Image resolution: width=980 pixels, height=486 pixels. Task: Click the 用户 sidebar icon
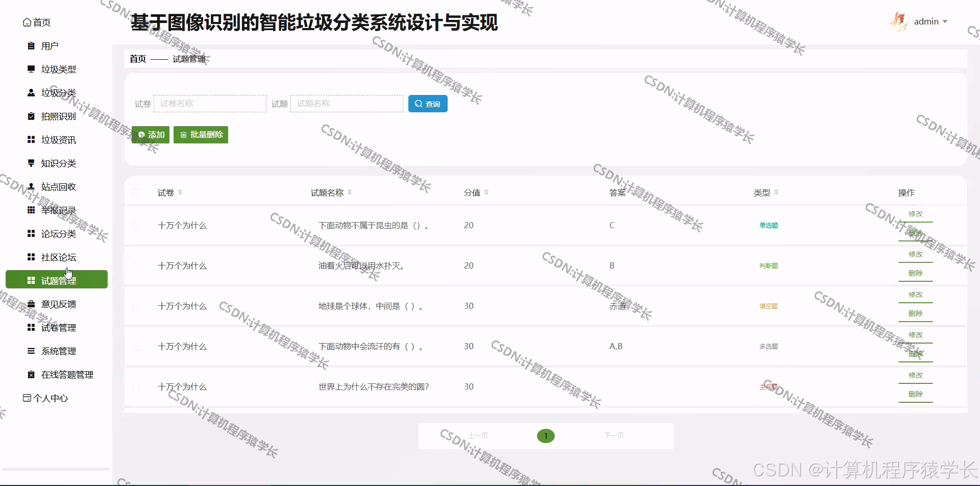pyautogui.click(x=31, y=46)
